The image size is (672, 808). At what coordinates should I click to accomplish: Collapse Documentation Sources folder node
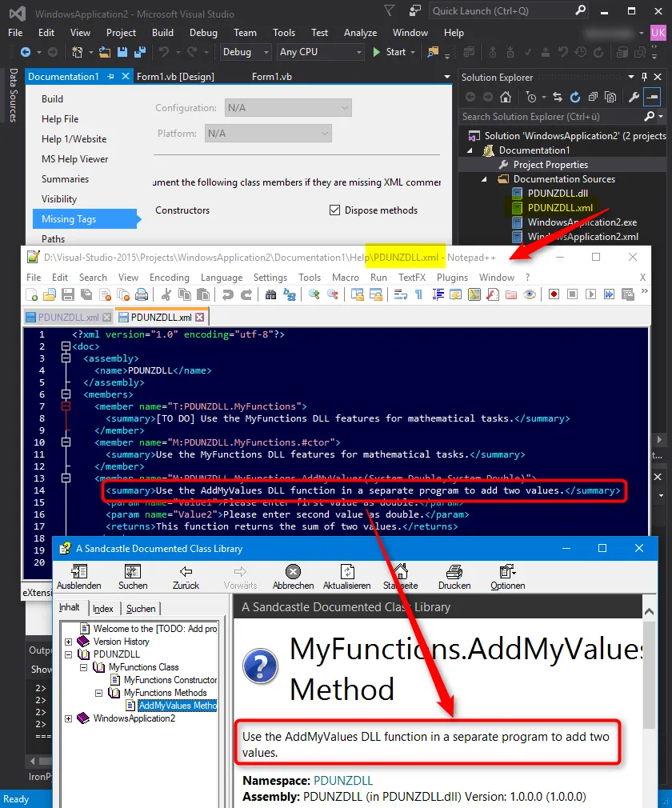[x=484, y=179]
